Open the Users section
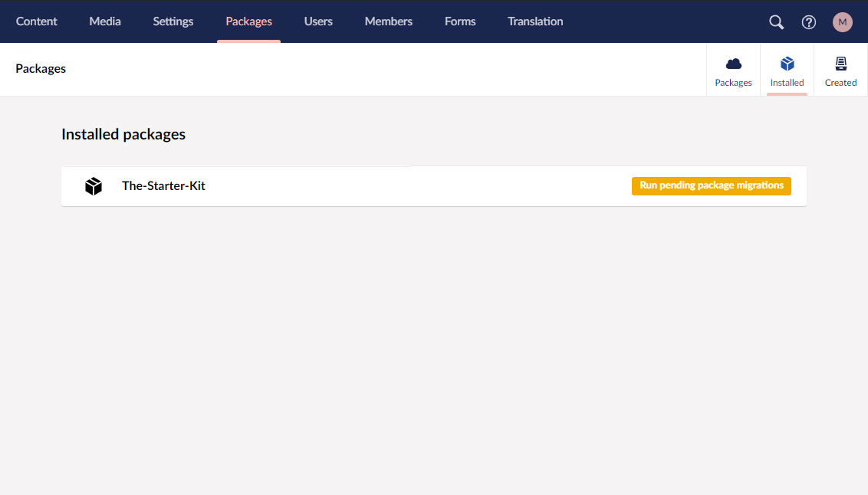The image size is (868, 495). [318, 21]
